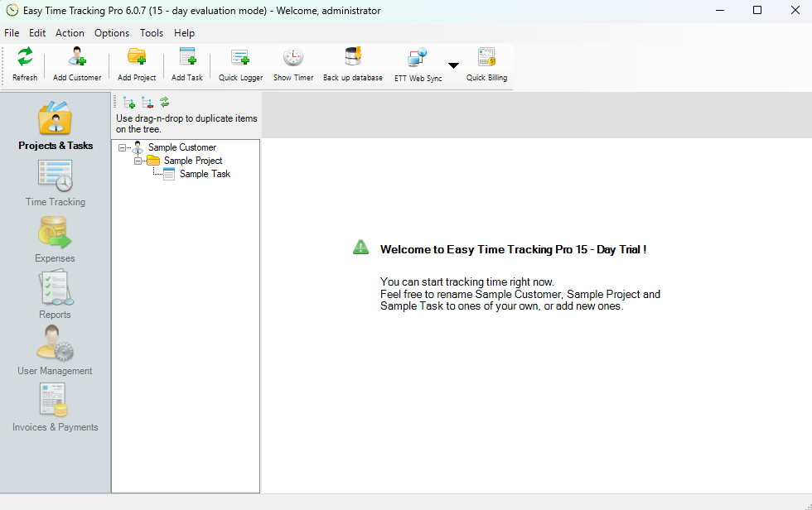Open Quick Billing

coord(486,64)
